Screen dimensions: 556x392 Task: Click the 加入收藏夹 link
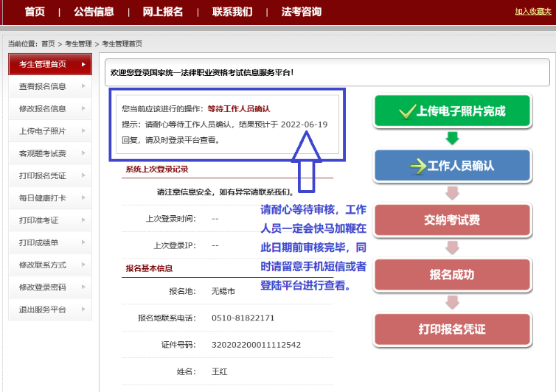point(533,12)
